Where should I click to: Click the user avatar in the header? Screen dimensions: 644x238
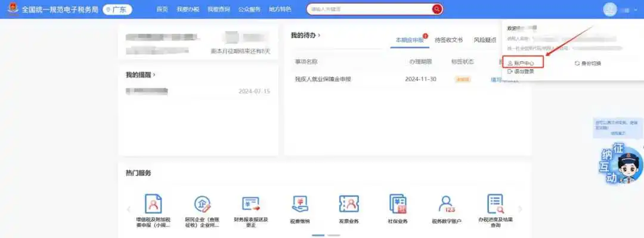pos(610,9)
